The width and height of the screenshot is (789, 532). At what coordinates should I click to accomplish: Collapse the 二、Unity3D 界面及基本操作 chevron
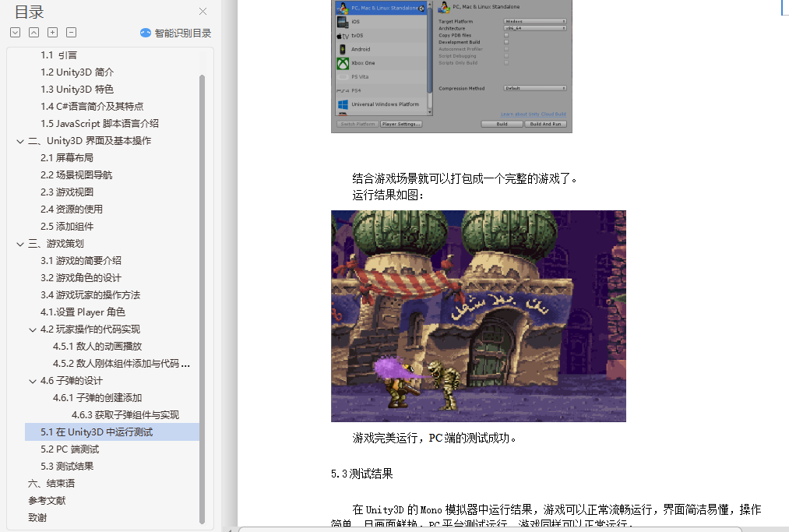tap(20, 142)
